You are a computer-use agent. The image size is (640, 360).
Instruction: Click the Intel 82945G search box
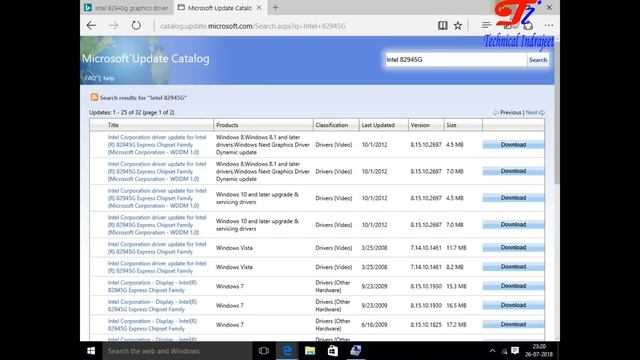tap(456, 60)
